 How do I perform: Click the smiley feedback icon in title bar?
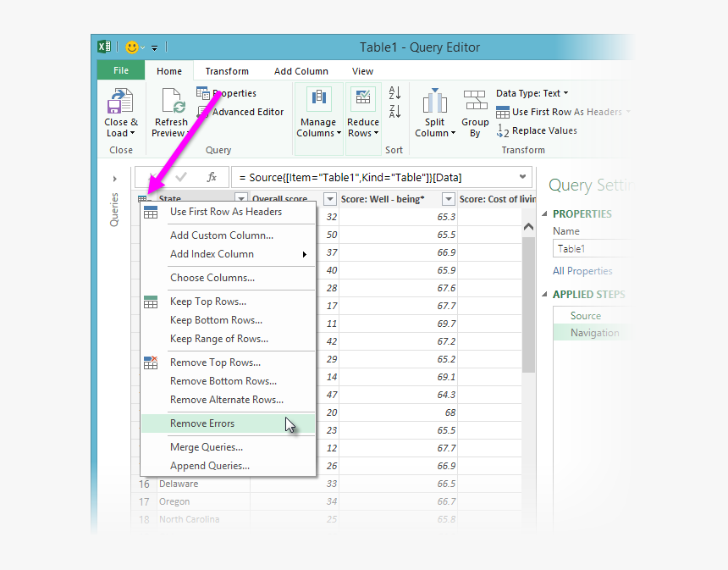131,47
